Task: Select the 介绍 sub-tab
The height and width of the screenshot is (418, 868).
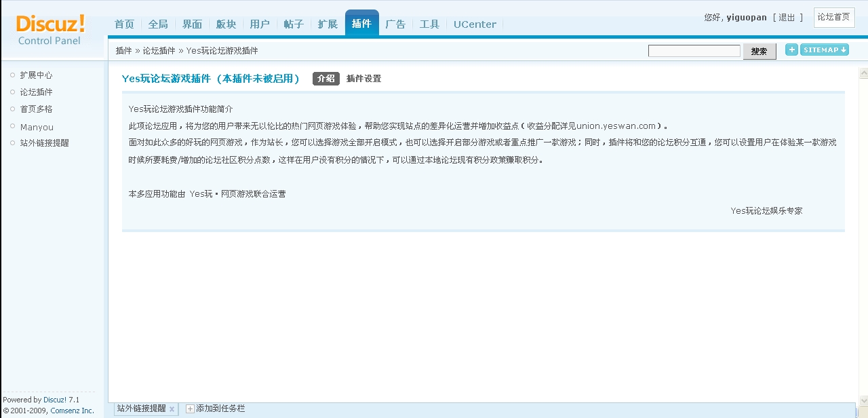Action: pyautogui.click(x=326, y=79)
